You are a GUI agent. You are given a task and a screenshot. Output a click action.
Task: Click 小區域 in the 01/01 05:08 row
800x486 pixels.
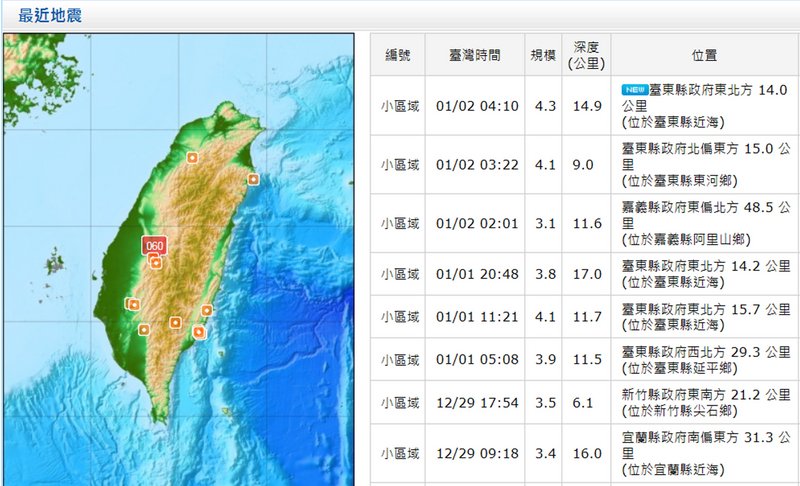(x=399, y=360)
